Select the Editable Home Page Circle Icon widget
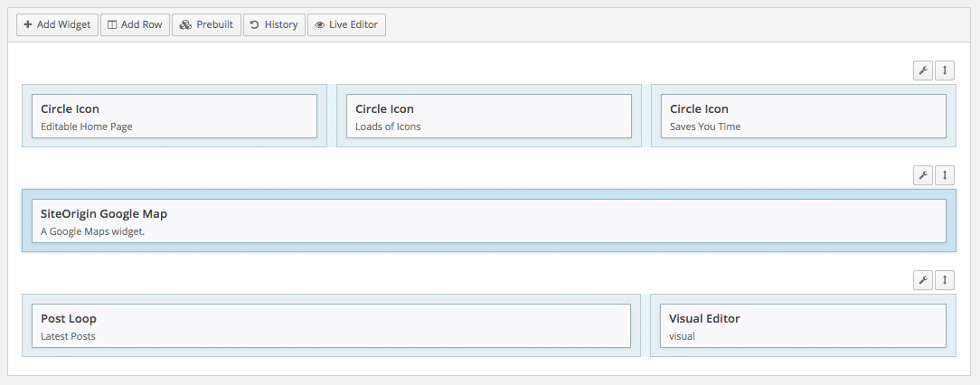The width and height of the screenshot is (980, 385). point(174,117)
